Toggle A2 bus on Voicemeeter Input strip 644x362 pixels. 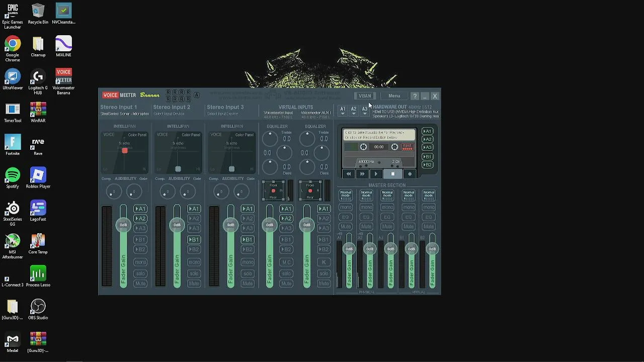pyautogui.click(x=286, y=219)
